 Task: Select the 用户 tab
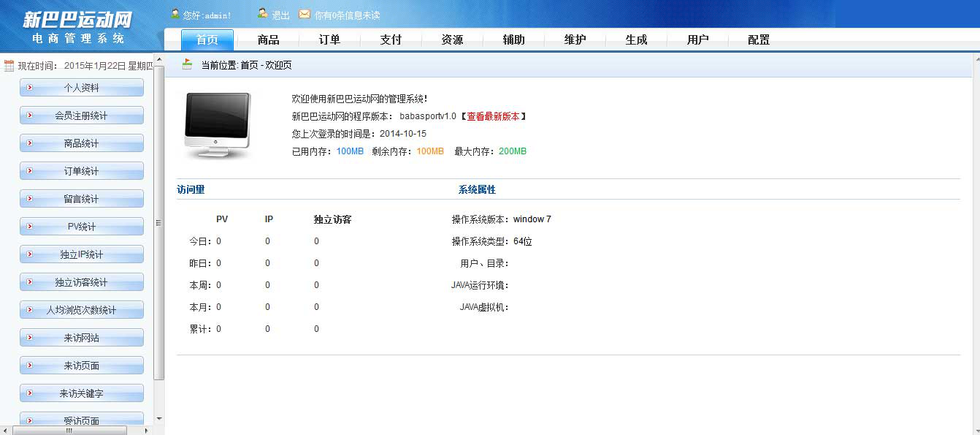697,40
